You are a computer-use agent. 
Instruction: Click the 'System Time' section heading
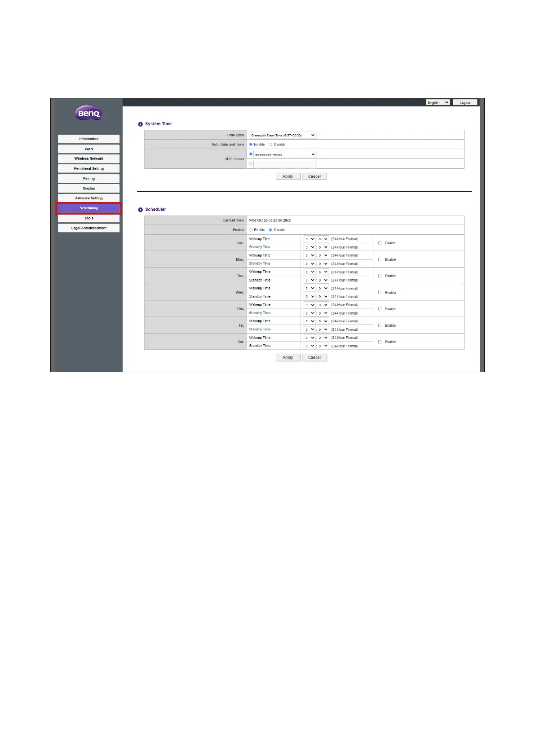[158, 124]
